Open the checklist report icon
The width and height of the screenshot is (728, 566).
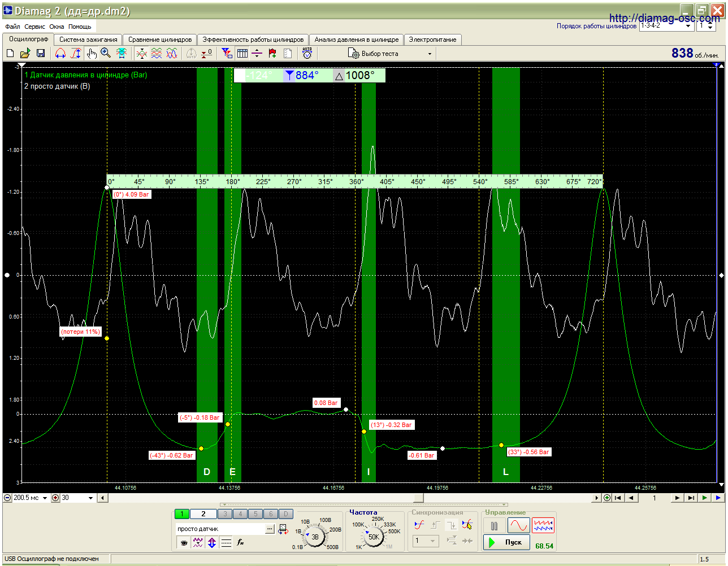click(288, 53)
